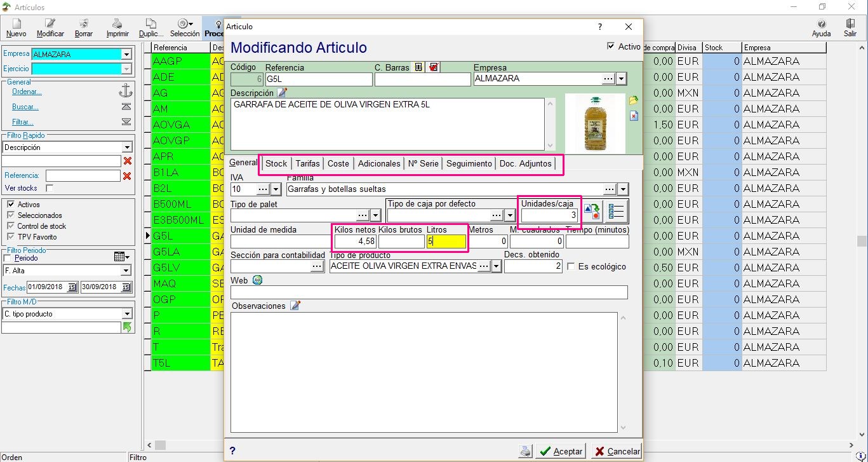Click the barcode generator icon next to C. Barras
868x462 pixels.
click(x=419, y=67)
